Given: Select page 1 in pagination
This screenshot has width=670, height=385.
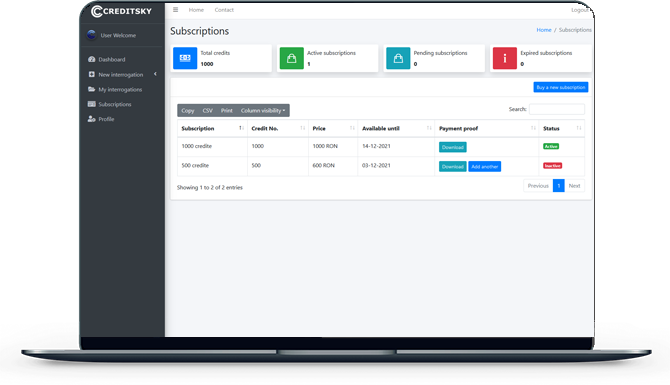Looking at the screenshot, I should coord(558,185).
